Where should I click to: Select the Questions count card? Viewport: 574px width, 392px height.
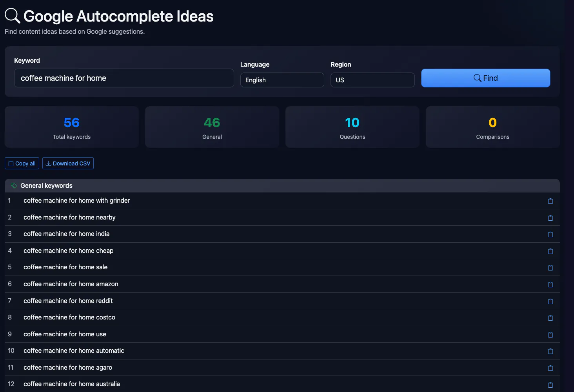(352, 127)
